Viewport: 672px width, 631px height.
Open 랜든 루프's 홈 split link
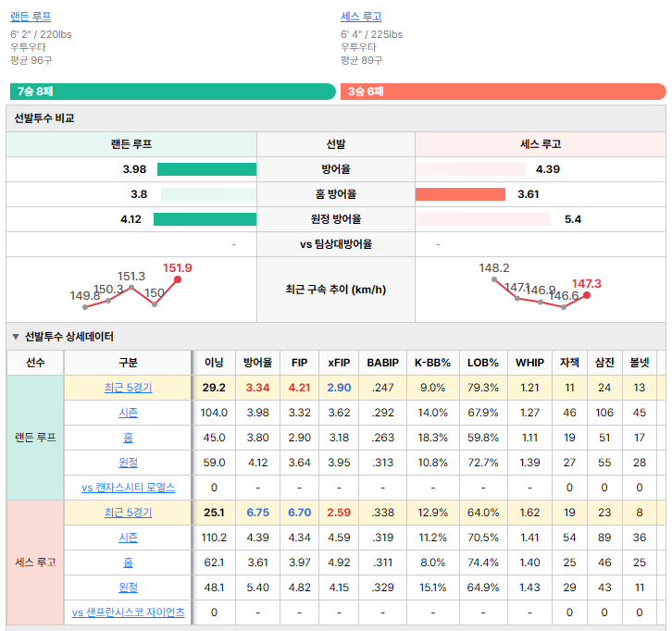tap(128, 438)
